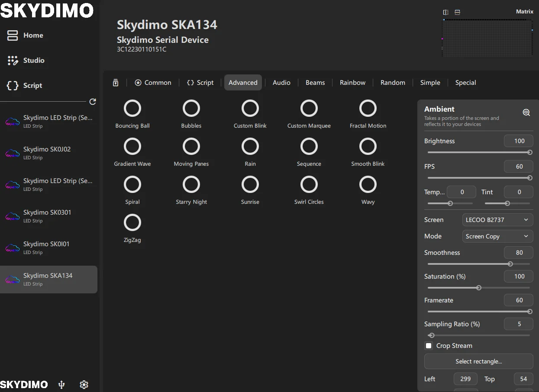Click the Ambient screen preview icon
The image size is (539, 392).
526,112
